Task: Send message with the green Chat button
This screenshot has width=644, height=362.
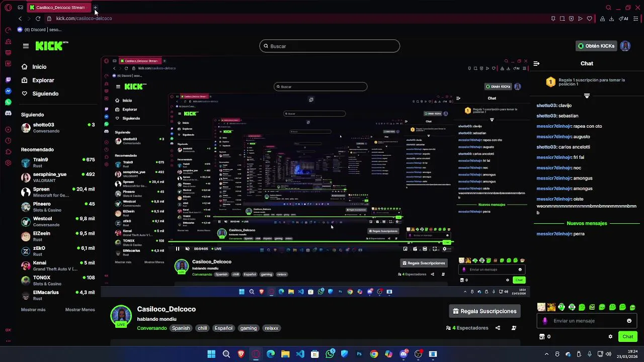Action: pos(628,336)
